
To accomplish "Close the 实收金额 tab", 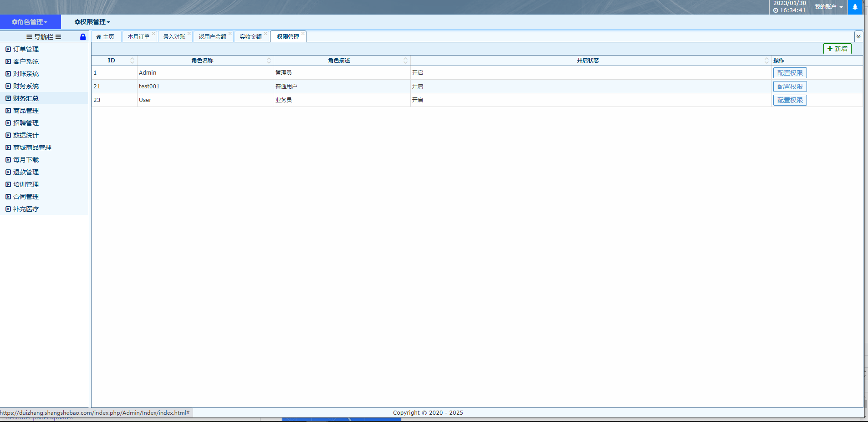I will pyautogui.click(x=266, y=33).
